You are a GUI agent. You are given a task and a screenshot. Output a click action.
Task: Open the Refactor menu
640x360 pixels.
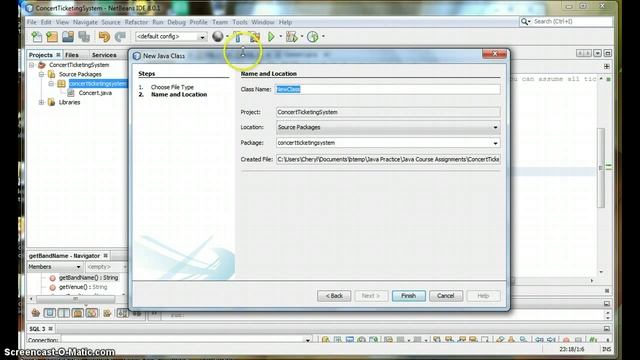tap(136, 22)
